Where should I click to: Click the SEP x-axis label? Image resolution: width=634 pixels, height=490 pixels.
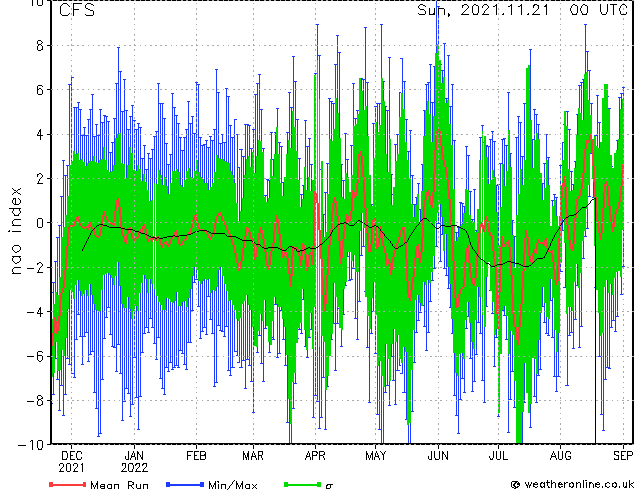click(623, 456)
